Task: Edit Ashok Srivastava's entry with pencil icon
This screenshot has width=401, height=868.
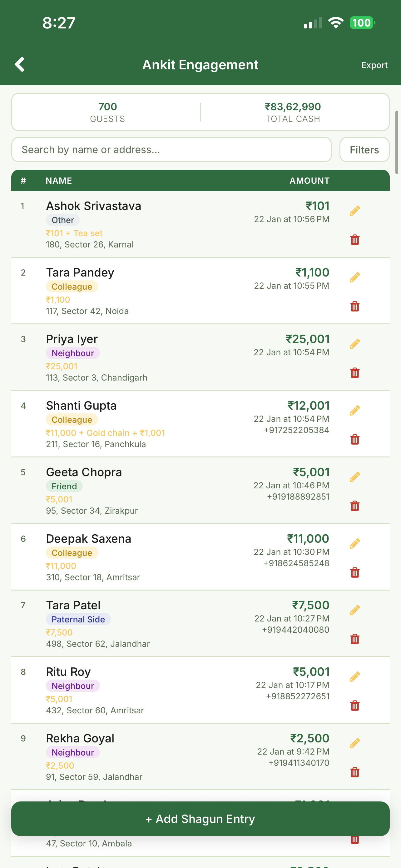Action: click(x=354, y=211)
